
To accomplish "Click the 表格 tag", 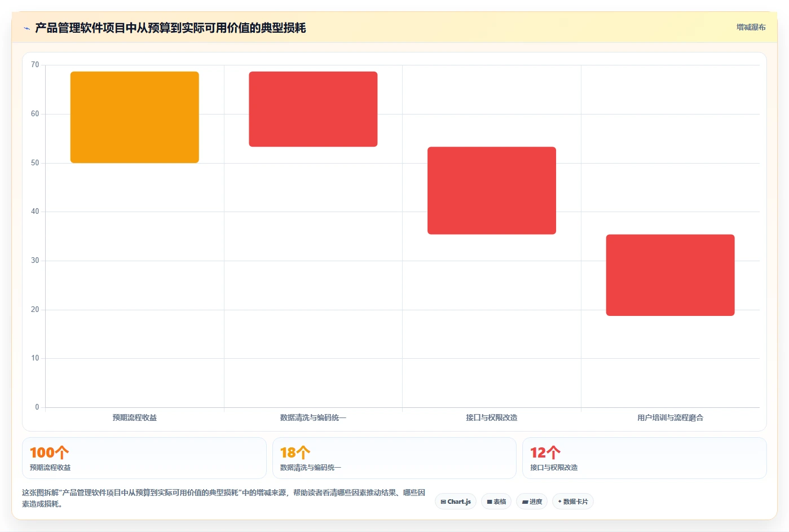I will click(496, 502).
